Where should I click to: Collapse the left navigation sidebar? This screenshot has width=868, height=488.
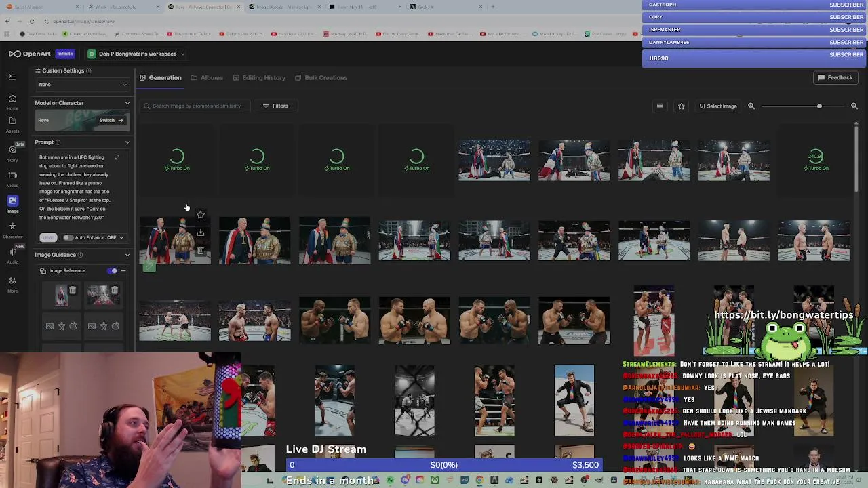[x=12, y=77]
